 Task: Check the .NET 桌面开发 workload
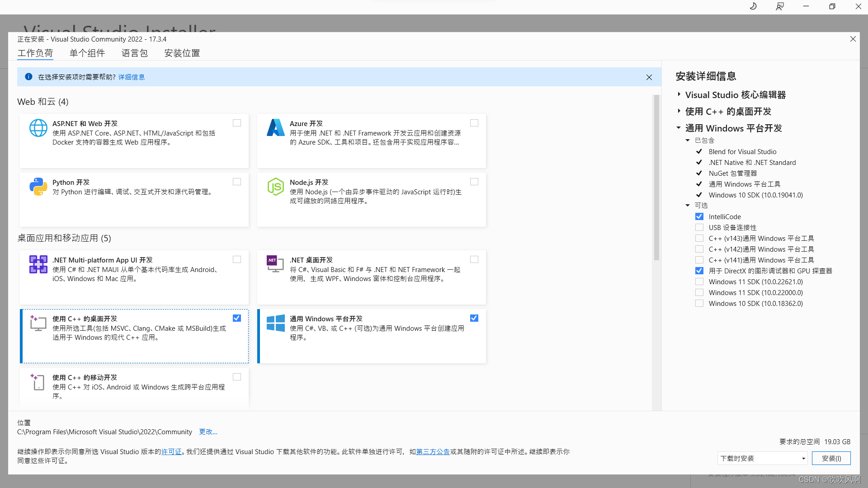474,259
